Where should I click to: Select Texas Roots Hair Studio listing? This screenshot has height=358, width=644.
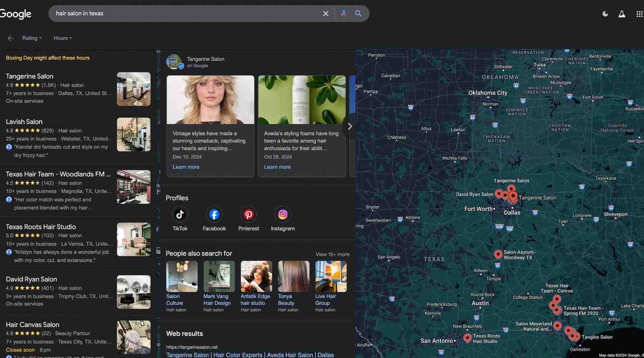click(41, 227)
